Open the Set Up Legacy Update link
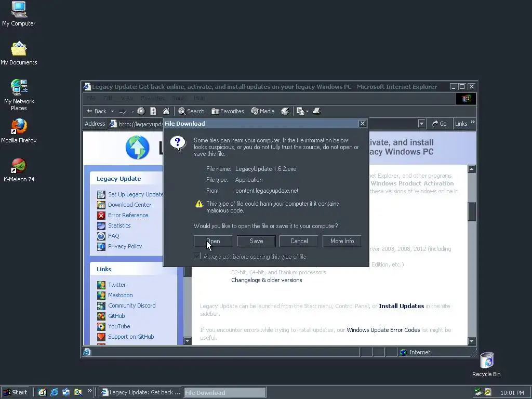532x399 pixels. (x=136, y=194)
